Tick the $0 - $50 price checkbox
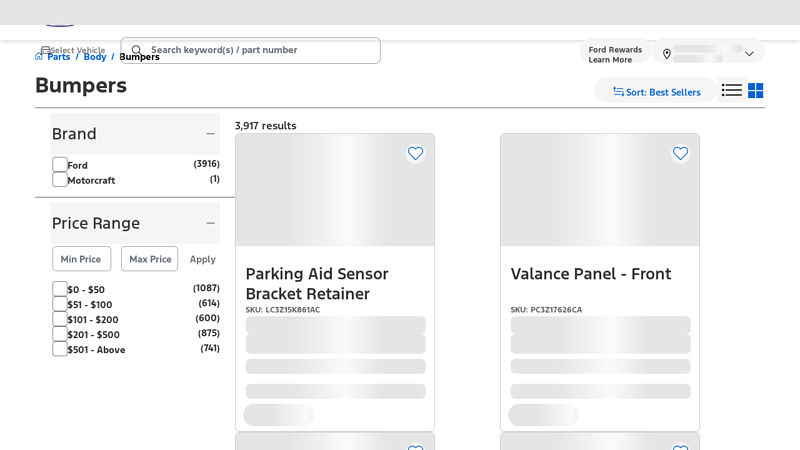The image size is (800, 450). [60, 289]
